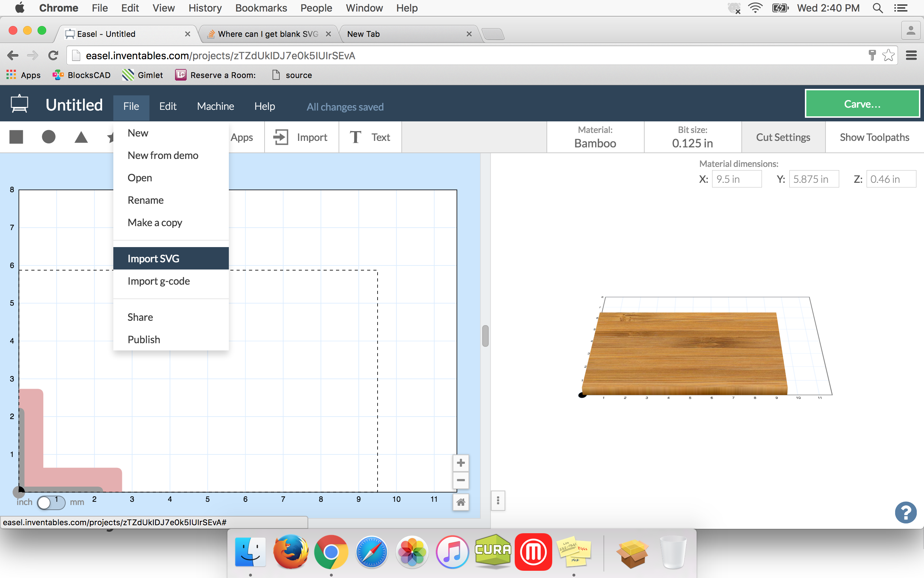The image size is (924, 578).
Task: Open the Easel Edit menu
Action: [x=167, y=106]
